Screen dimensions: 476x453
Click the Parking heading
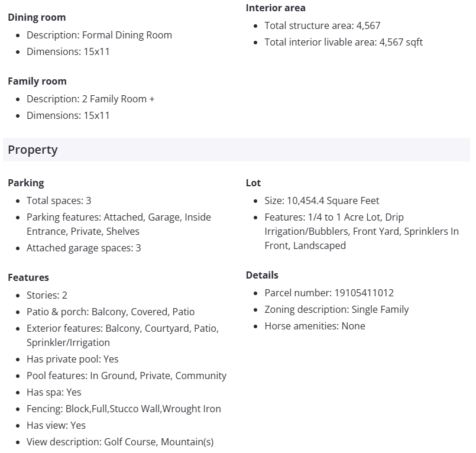click(x=26, y=183)
